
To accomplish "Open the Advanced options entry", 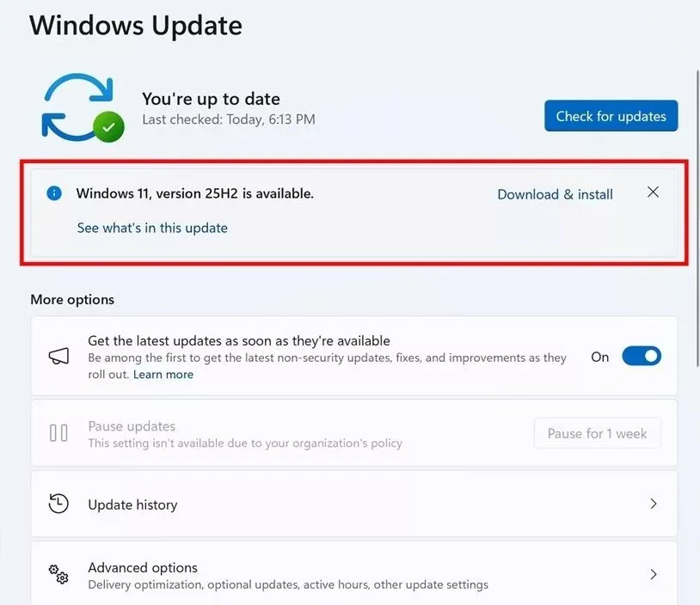I will tap(143, 568).
